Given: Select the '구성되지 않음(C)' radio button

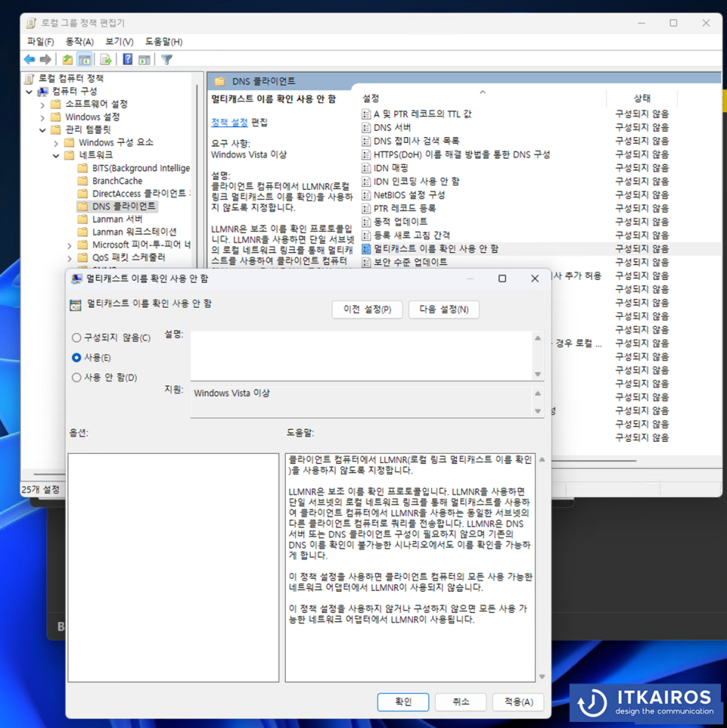Looking at the screenshot, I should coord(77,338).
